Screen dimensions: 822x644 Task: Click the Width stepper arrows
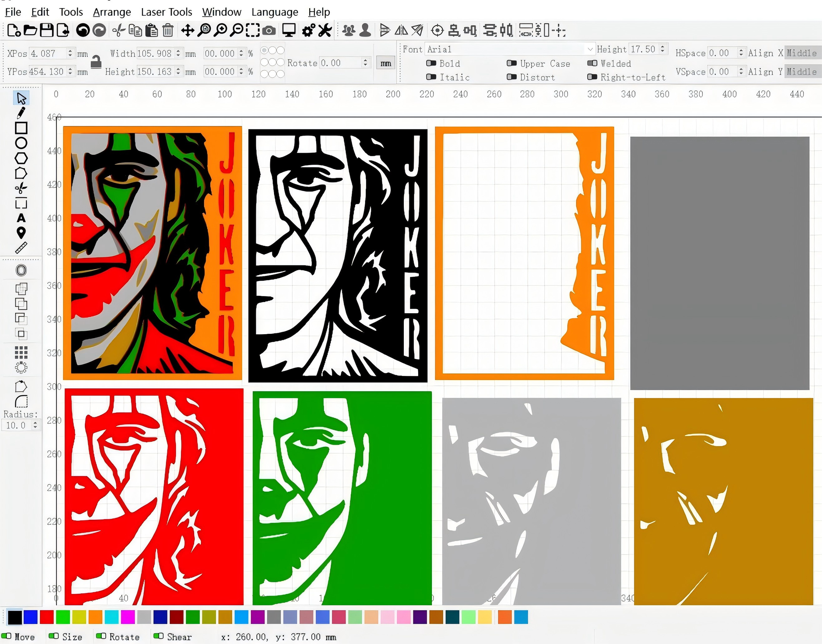point(178,53)
